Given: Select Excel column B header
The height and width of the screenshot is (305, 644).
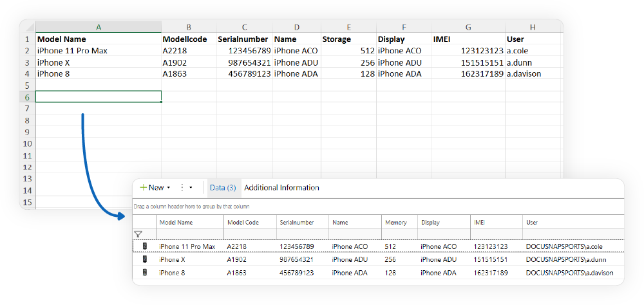Looking at the screenshot, I should coord(189,27).
